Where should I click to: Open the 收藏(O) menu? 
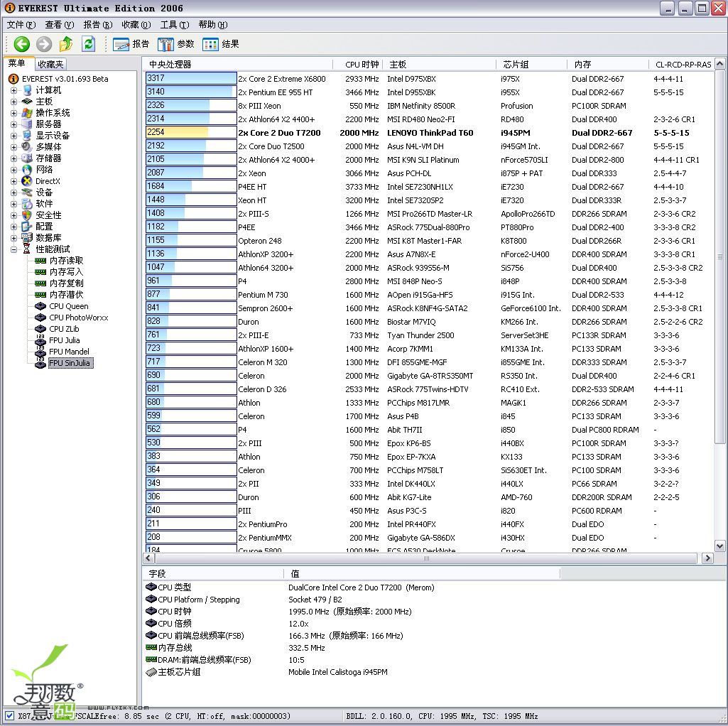tap(136, 25)
